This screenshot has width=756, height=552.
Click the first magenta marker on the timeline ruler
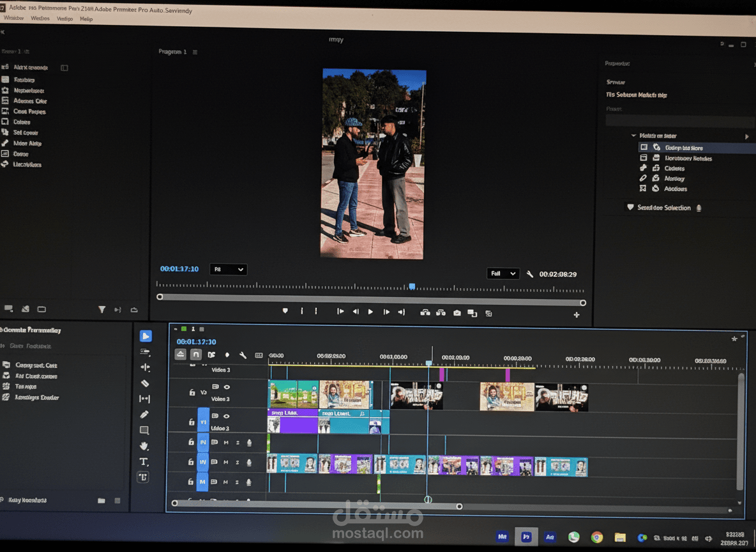[x=442, y=374]
